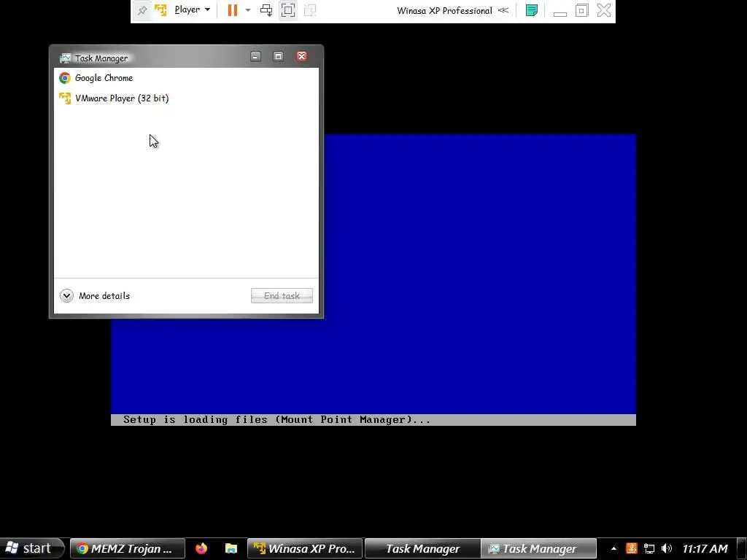Pause the virtual machine with orange pause button
Screen dimensions: 747x560
pos(233,10)
